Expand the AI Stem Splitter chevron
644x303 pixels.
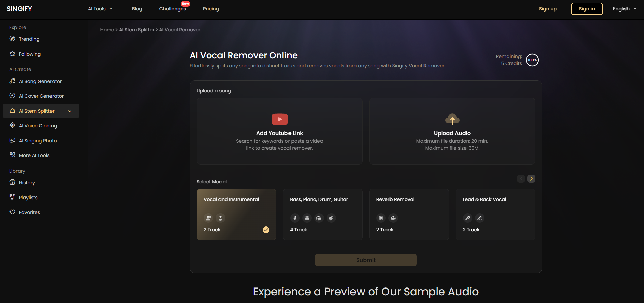(x=70, y=111)
